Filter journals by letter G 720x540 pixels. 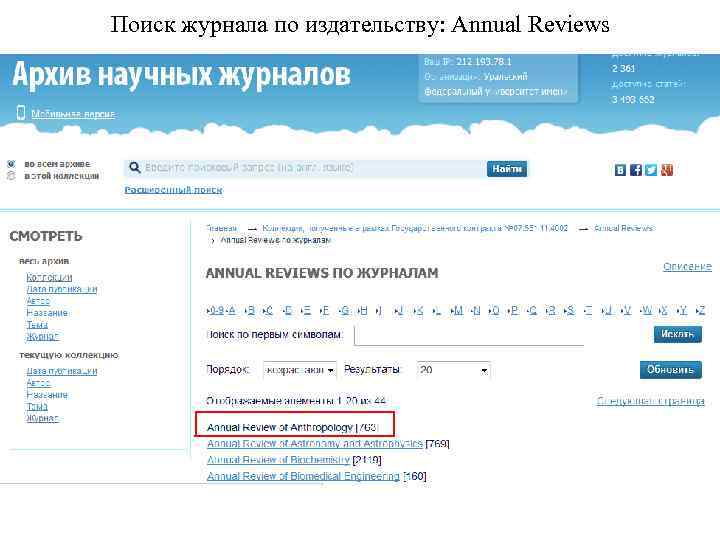[344, 311]
